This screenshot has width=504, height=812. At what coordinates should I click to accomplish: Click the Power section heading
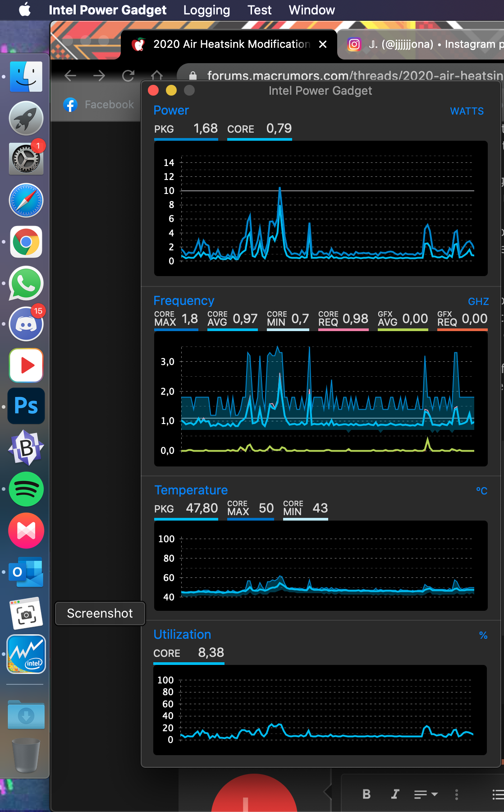pos(171,111)
